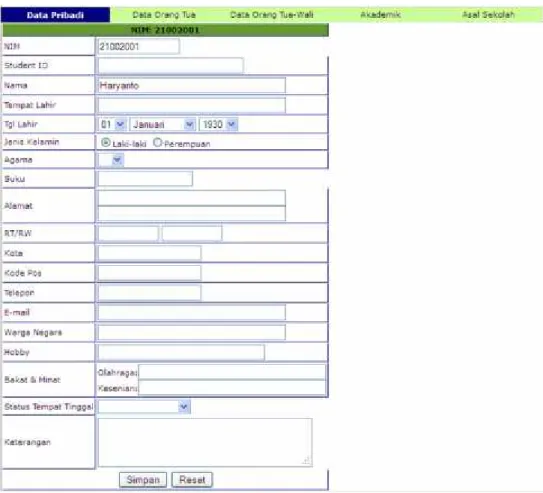Image resolution: width=543 pixels, height=493 pixels.
Task: Click the Keterangan textarea corner grip
Action: click(307, 461)
